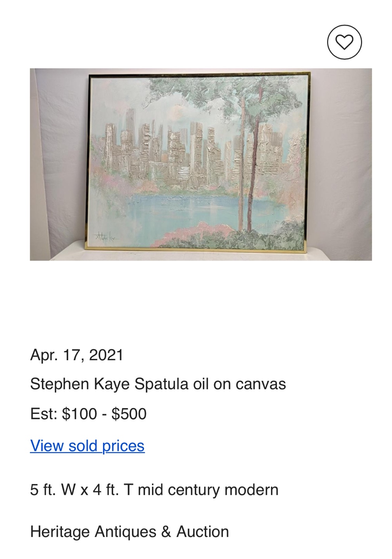Click the $500 high estimate value

(x=129, y=414)
